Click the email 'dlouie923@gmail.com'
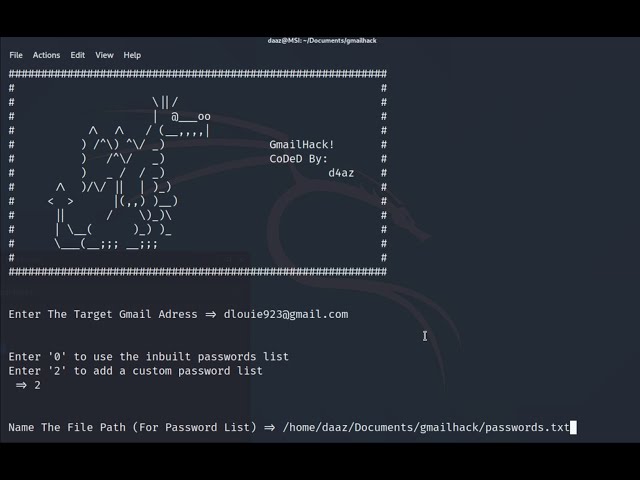The width and height of the screenshot is (640, 480). [x=286, y=314]
